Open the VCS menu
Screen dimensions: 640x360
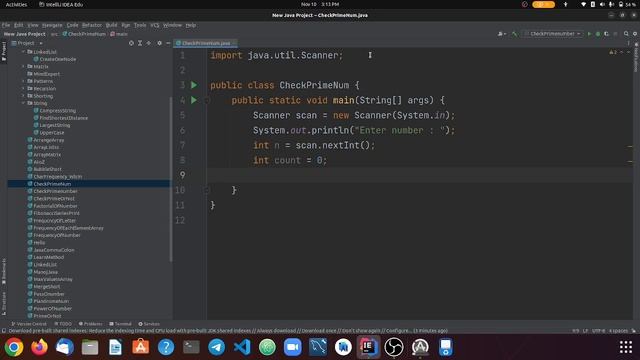coord(155,25)
